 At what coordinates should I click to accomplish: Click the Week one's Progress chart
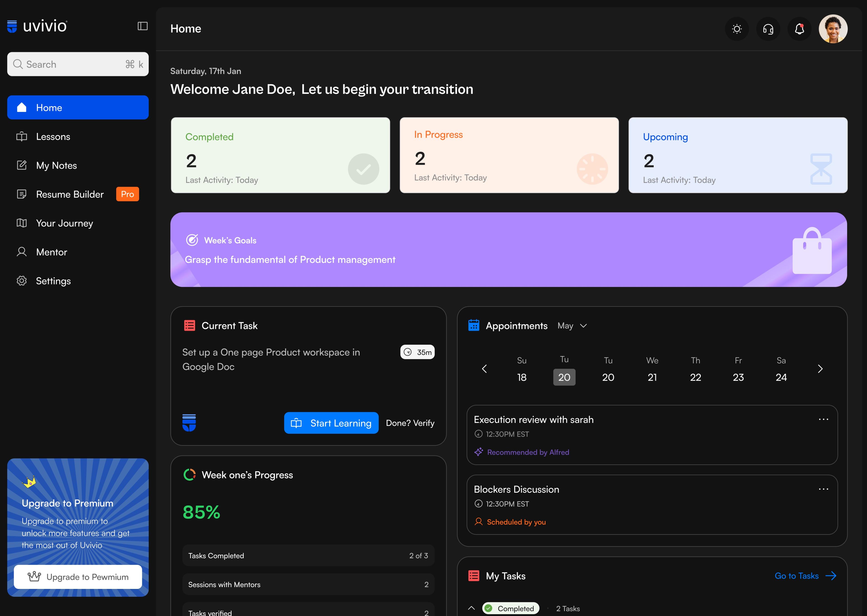point(190,474)
